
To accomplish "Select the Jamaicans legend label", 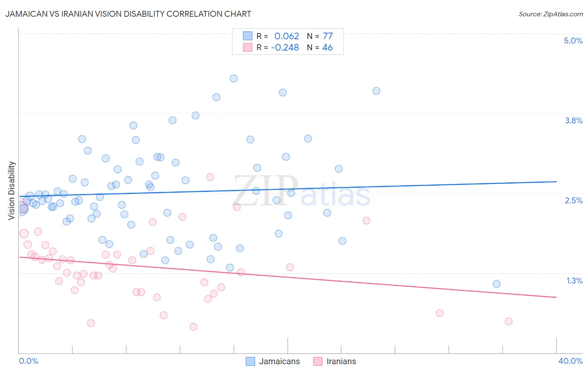I will [x=279, y=361].
